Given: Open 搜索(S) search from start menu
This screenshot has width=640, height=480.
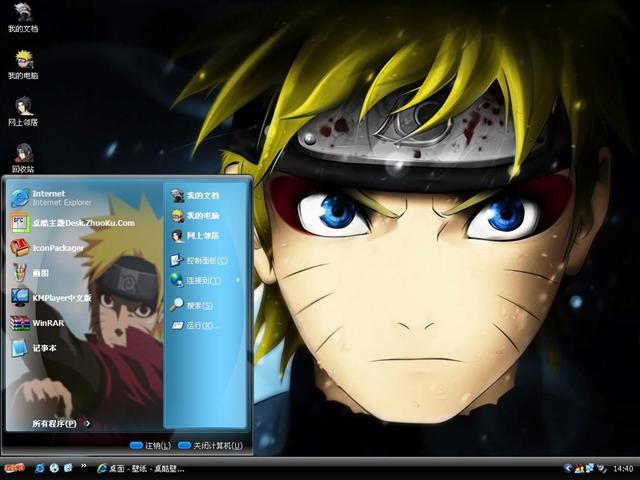Looking at the screenshot, I should coord(191,305).
